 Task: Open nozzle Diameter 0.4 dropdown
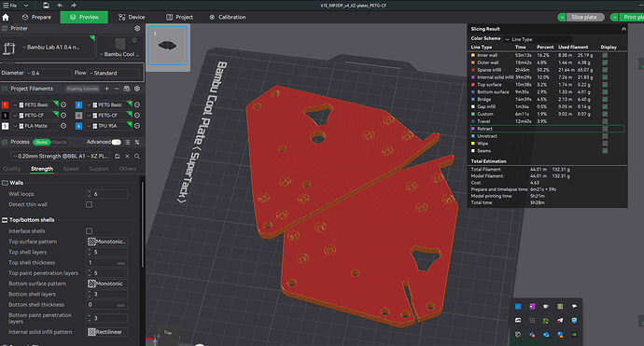tap(48, 73)
